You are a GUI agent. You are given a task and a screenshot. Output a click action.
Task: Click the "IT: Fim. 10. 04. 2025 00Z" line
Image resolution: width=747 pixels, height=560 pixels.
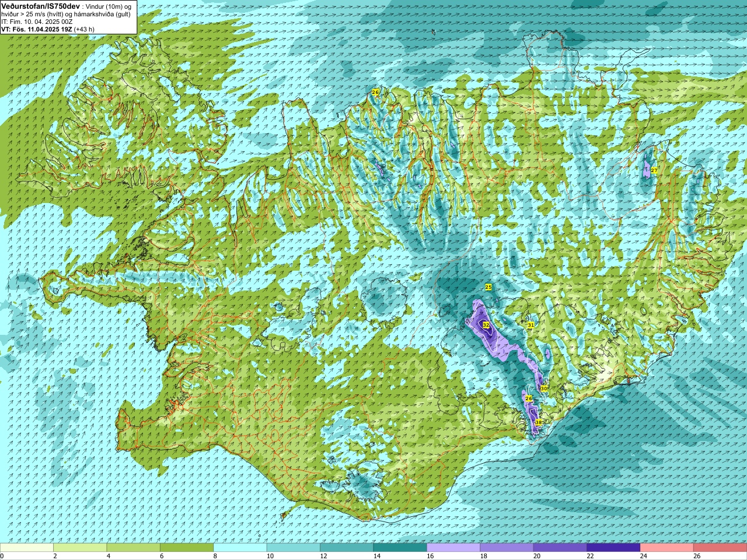(37, 22)
